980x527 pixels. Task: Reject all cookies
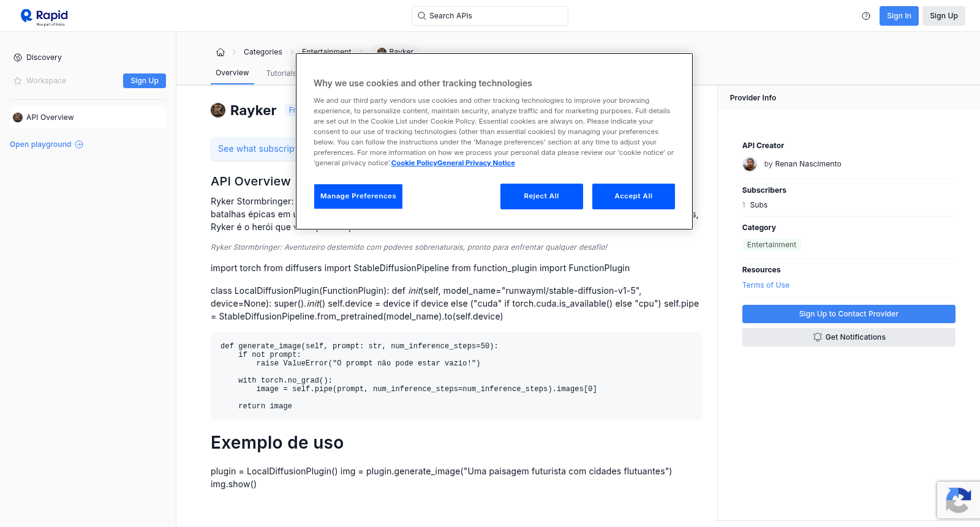click(x=541, y=196)
